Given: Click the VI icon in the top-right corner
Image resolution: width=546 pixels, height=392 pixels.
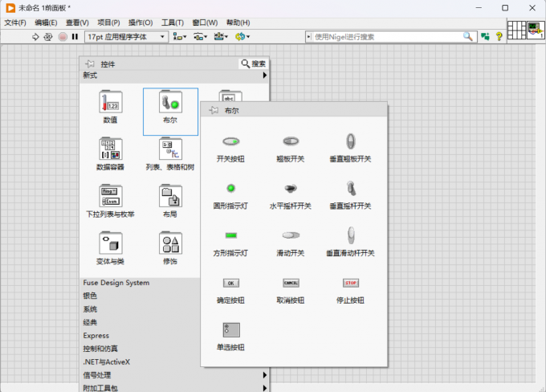Looking at the screenshot, I should pos(536,31).
